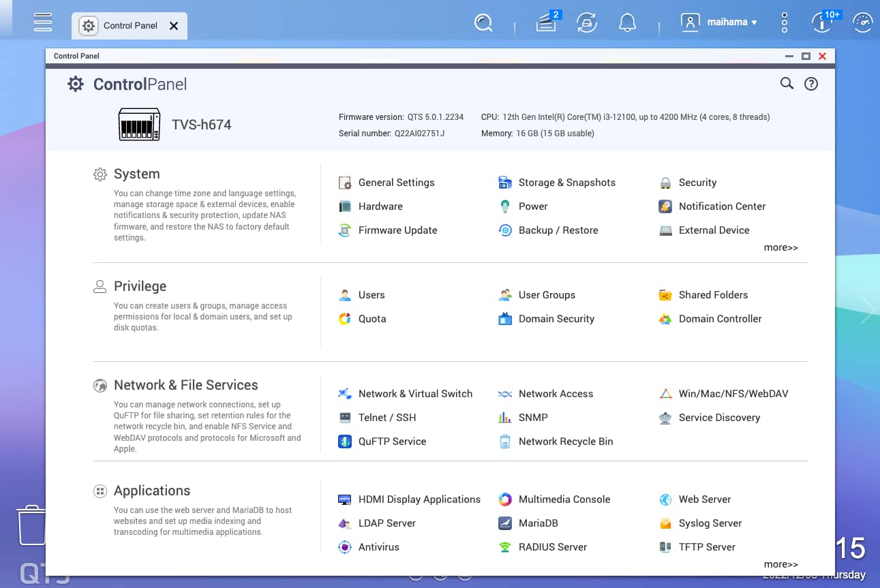Open HDMI Display Applications link
Viewport: 880px width, 588px height.
[x=419, y=499]
